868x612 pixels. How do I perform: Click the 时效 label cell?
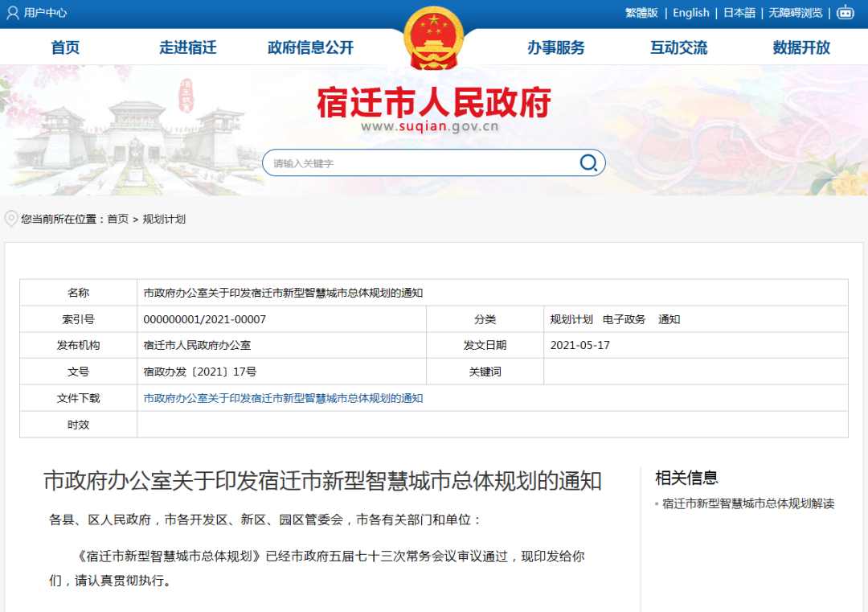pyautogui.click(x=78, y=425)
